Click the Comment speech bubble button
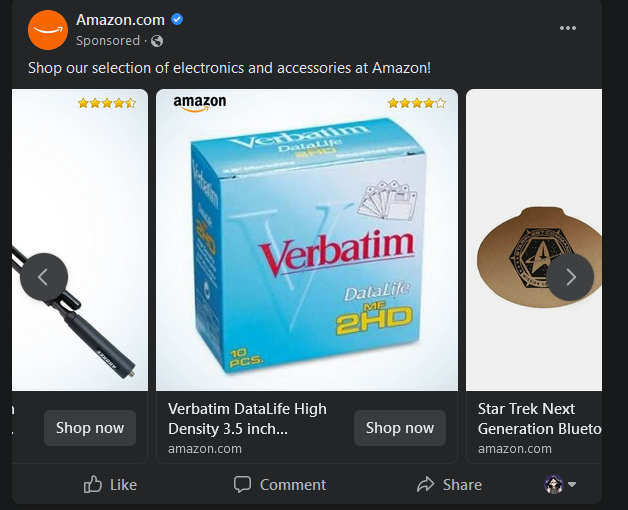Image resolution: width=628 pixels, height=510 pixels. coord(280,484)
